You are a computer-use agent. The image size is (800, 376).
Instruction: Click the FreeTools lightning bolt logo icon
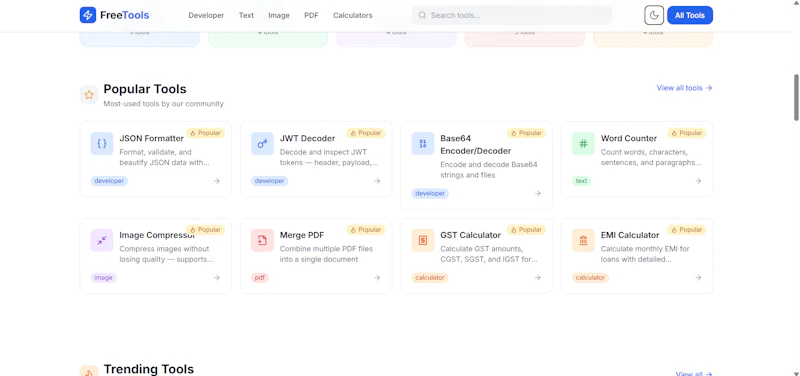pos(88,15)
